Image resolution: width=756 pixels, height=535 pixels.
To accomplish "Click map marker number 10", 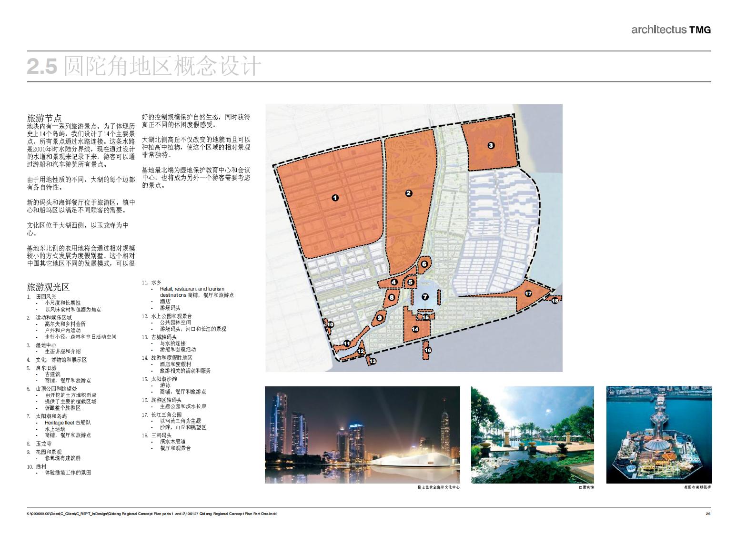I will [330, 324].
